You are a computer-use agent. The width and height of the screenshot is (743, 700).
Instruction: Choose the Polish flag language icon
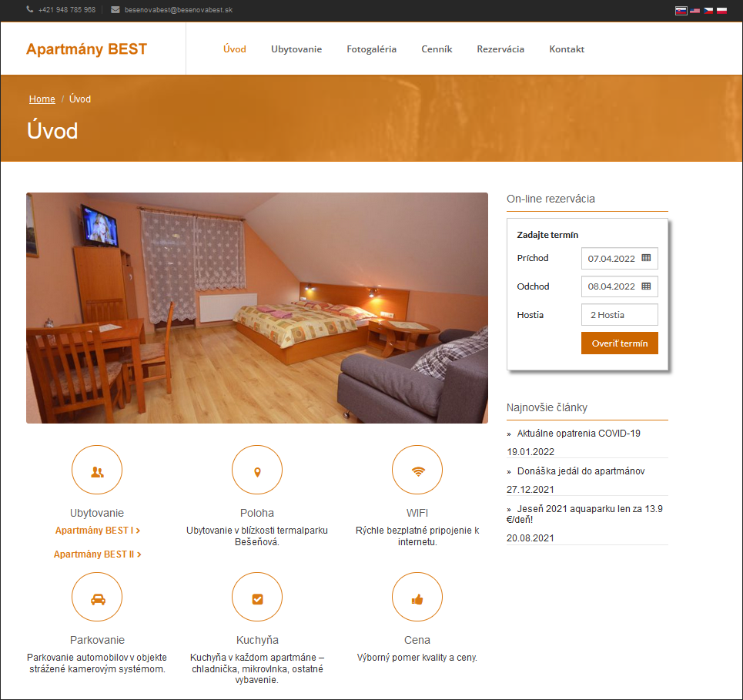[x=721, y=11]
